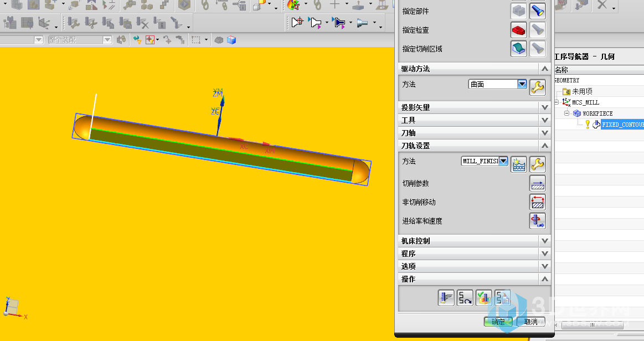
Task: Open the 曲面 drive method dropdown
Action: (522, 84)
